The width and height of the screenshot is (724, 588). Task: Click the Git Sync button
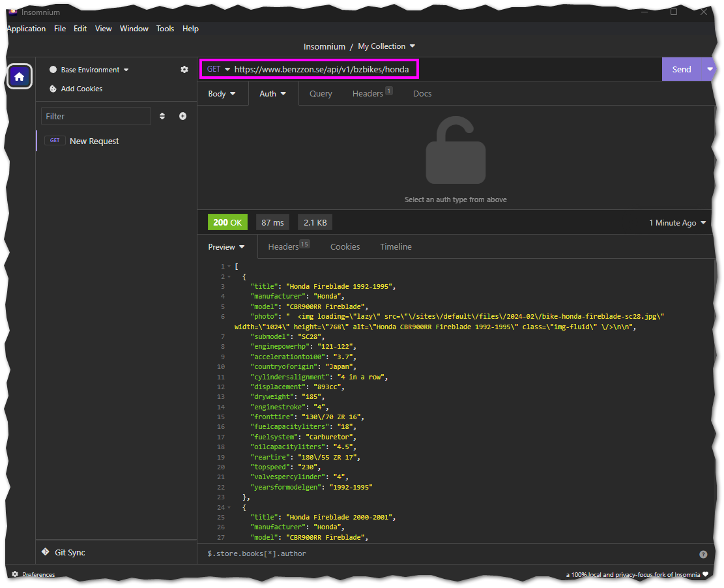pos(64,552)
